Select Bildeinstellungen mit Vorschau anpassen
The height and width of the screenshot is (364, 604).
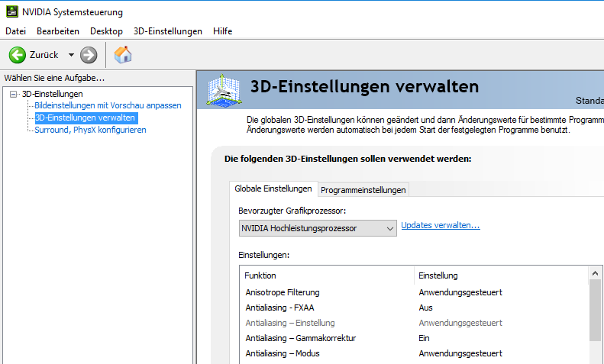pos(108,105)
